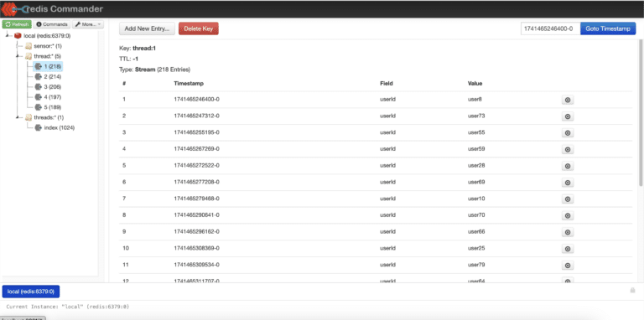644x320 pixels.
Task: Click the key icon for stream 5 (189)
Action: [x=39, y=107]
